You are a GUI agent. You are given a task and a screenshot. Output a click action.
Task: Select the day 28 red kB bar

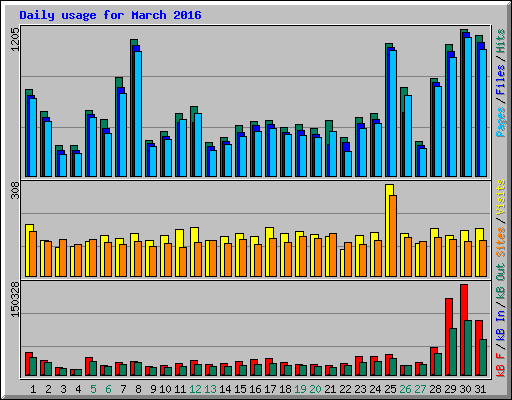pos(433,361)
